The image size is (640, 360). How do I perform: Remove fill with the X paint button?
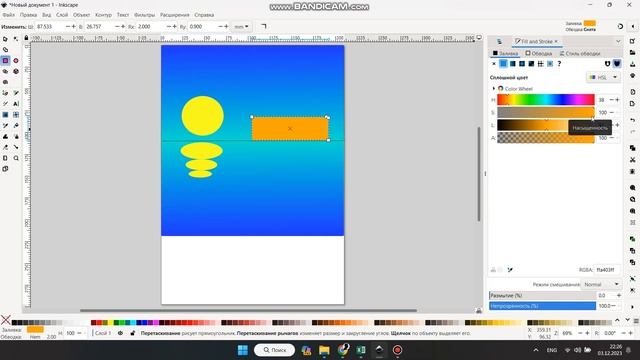pos(494,64)
